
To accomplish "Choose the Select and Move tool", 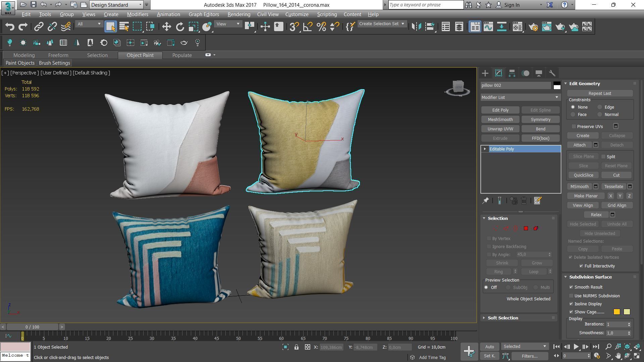I will [166, 27].
